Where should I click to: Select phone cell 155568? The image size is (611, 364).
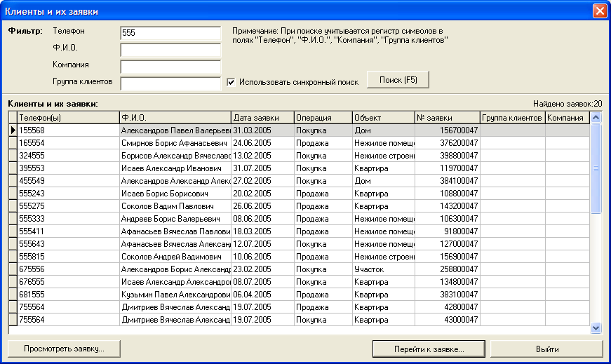(x=68, y=130)
